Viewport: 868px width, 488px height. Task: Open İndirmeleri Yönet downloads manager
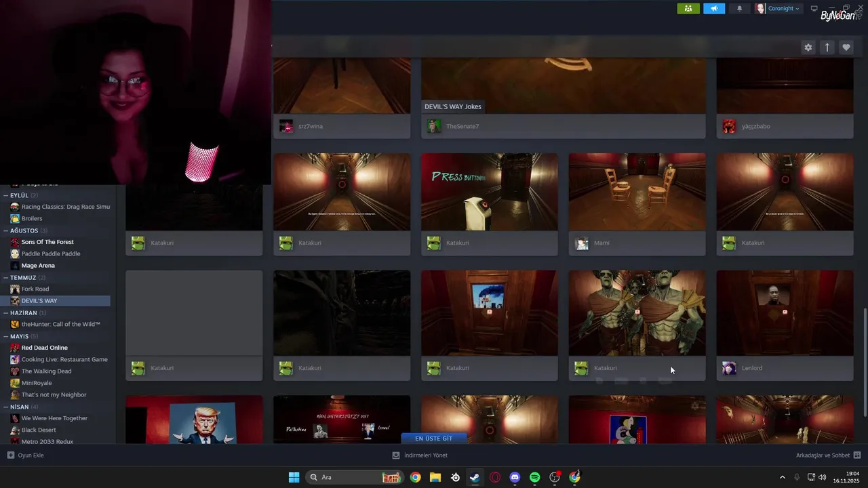420,455
